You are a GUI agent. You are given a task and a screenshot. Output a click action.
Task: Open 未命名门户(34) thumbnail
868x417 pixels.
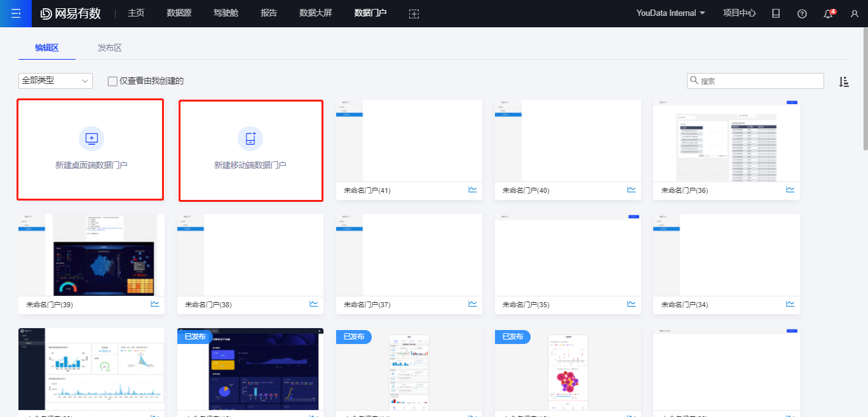tap(726, 255)
